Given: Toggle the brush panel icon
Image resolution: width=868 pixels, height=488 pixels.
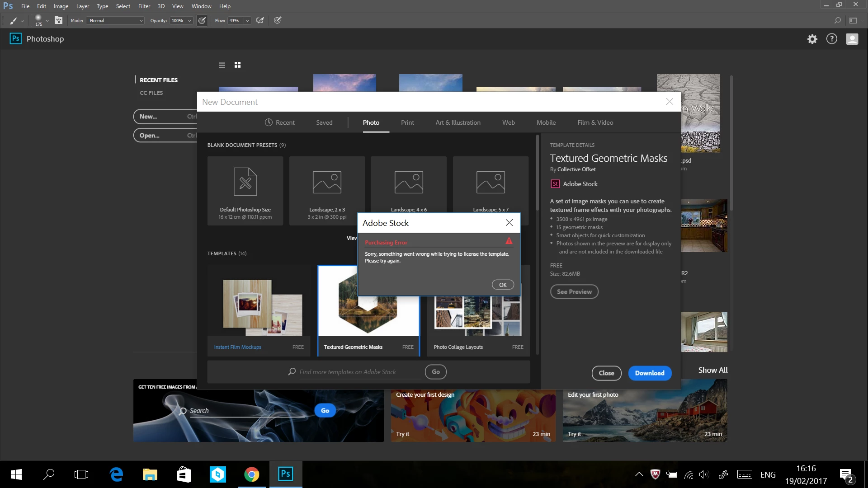Looking at the screenshot, I should coord(58,20).
